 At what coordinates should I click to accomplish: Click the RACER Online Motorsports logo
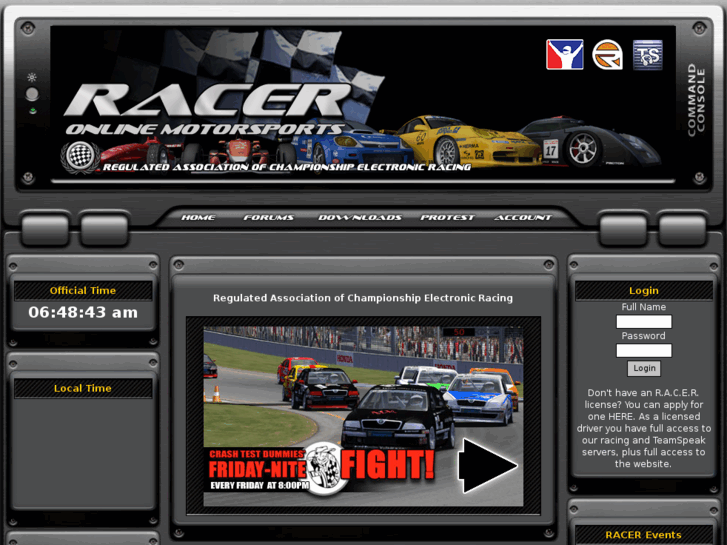click(x=209, y=108)
